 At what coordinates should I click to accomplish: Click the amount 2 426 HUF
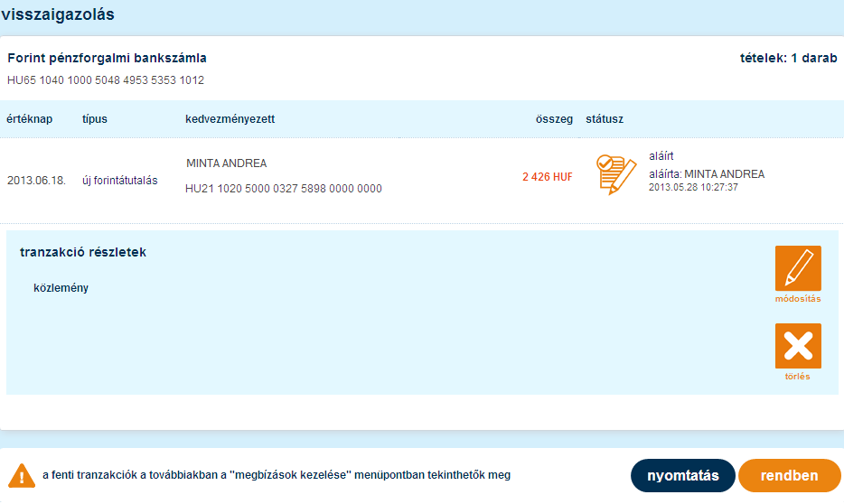pyautogui.click(x=548, y=177)
